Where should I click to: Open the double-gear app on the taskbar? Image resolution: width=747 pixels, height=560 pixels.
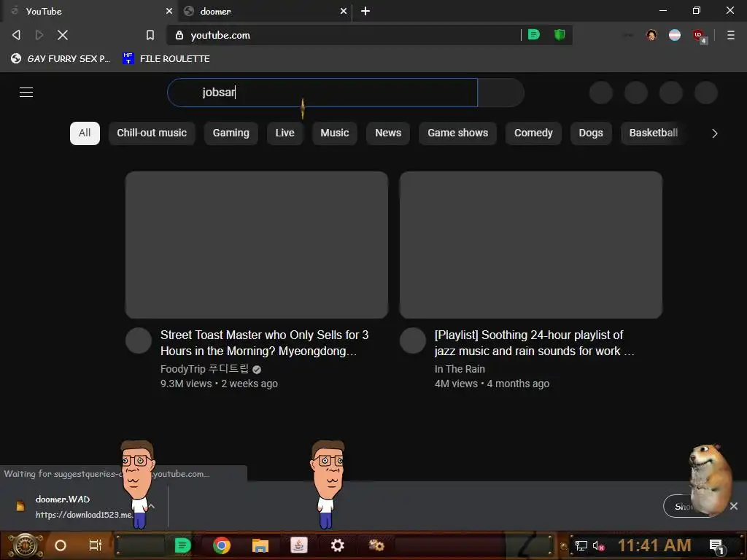click(376, 545)
